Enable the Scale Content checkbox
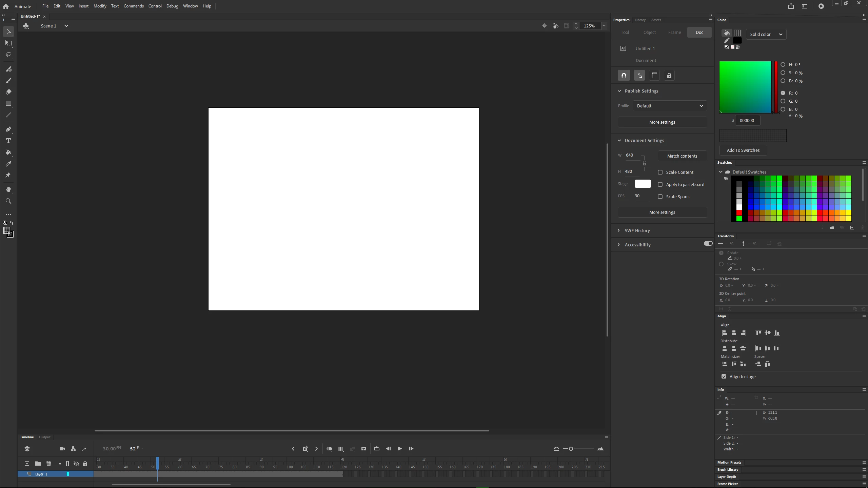 pos(660,172)
